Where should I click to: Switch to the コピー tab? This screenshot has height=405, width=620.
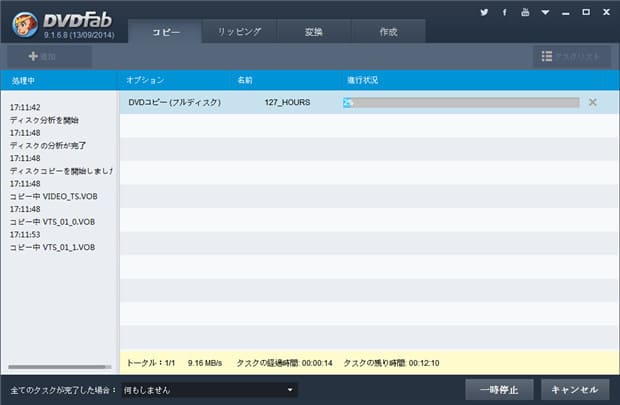tap(165, 32)
